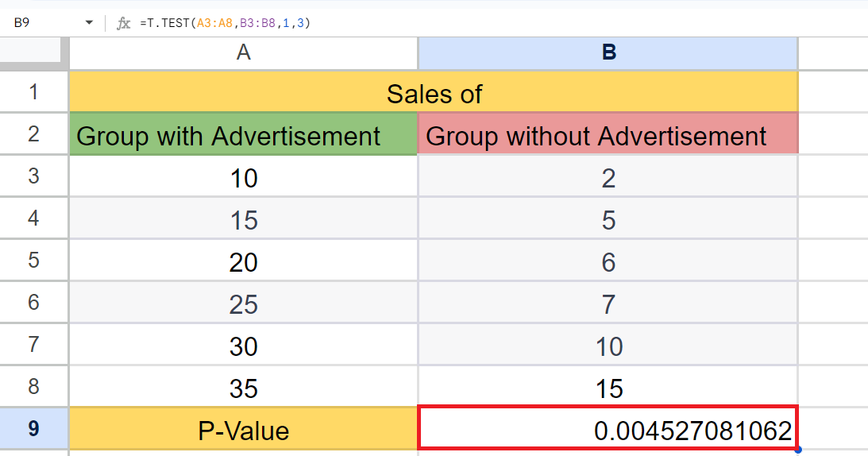Image resolution: width=868 pixels, height=456 pixels.
Task: Select row 5 header
Action: pyautogui.click(x=34, y=260)
